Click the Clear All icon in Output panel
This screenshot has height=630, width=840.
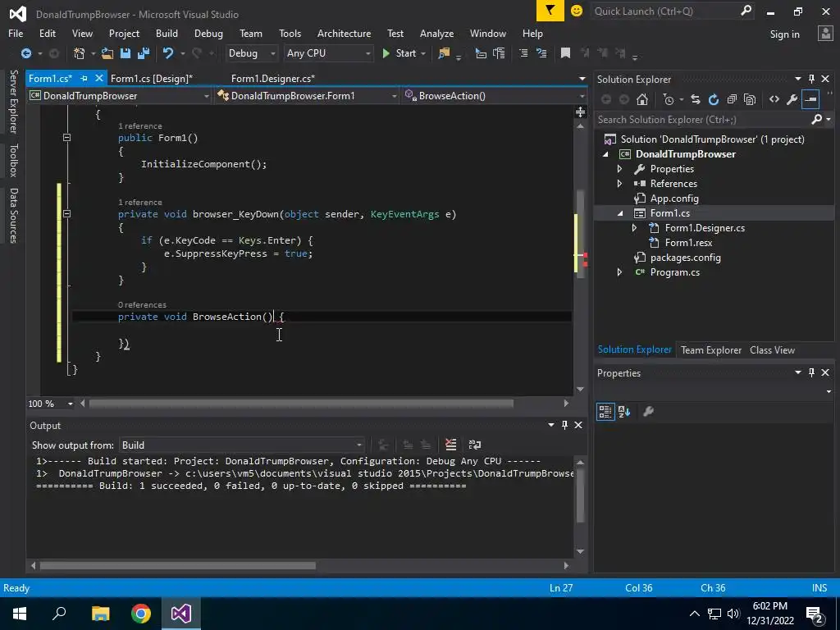[450, 445]
